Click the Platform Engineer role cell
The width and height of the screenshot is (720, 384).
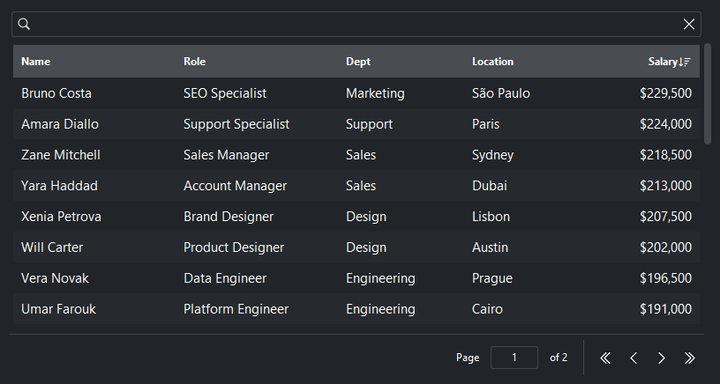coord(236,309)
